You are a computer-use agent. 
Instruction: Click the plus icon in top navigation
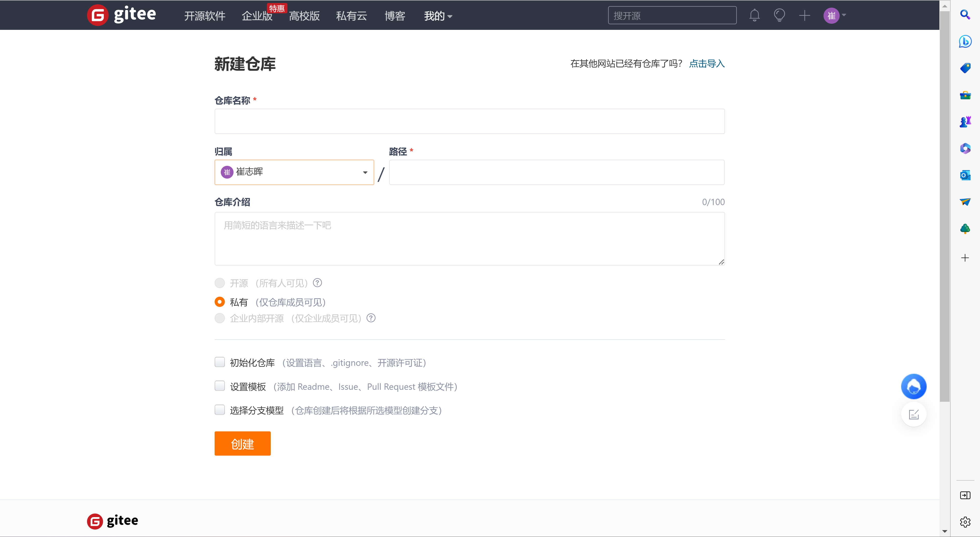[804, 16]
